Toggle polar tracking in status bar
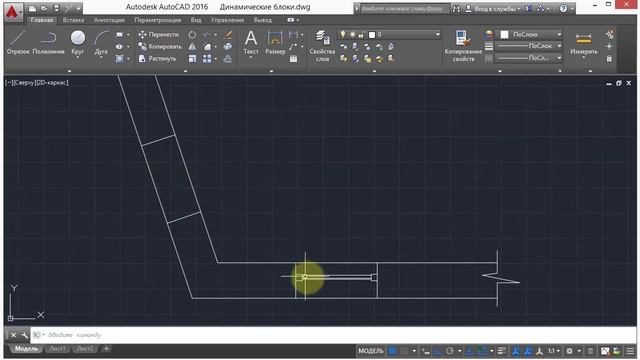 point(450,351)
